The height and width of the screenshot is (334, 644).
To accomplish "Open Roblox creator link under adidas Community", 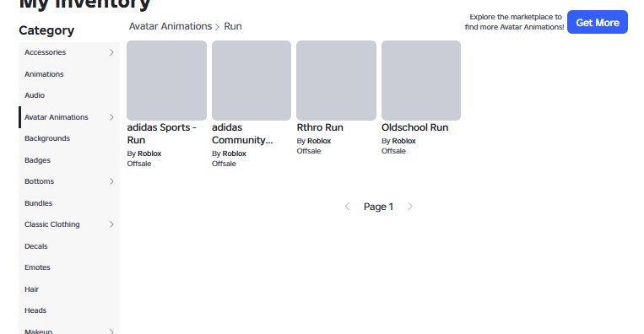I will [234, 154].
